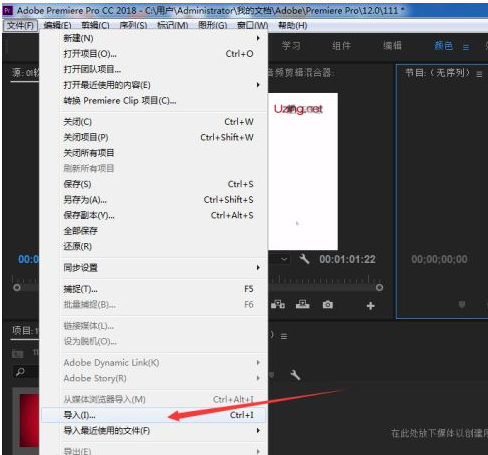Click the insert clip icon
Screen dimensions: 488x455
[x=278, y=305]
